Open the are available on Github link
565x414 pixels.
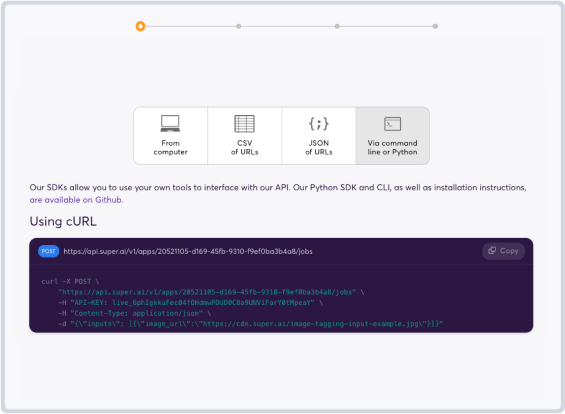click(76, 200)
